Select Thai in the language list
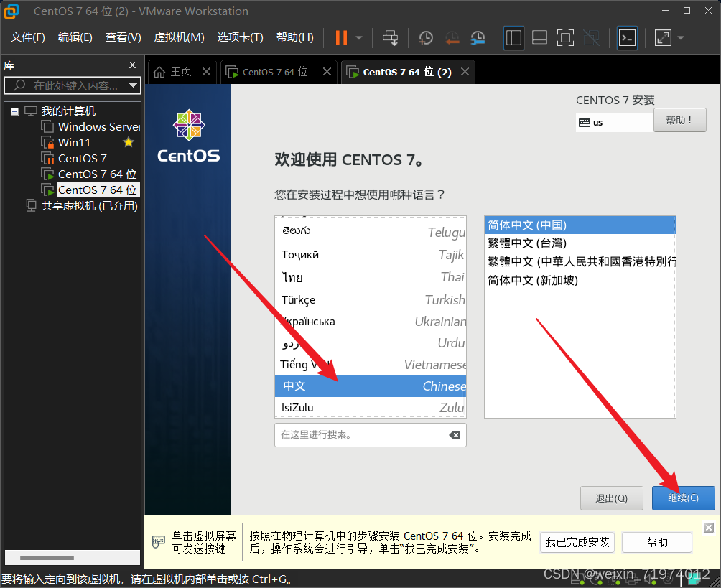Screen dimensions: 721x588 tap(371, 277)
